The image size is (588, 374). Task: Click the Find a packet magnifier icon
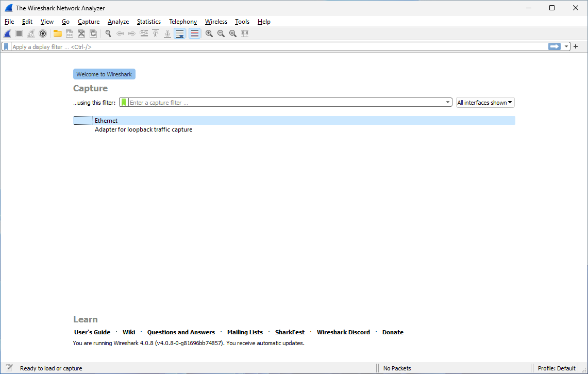[x=108, y=34]
